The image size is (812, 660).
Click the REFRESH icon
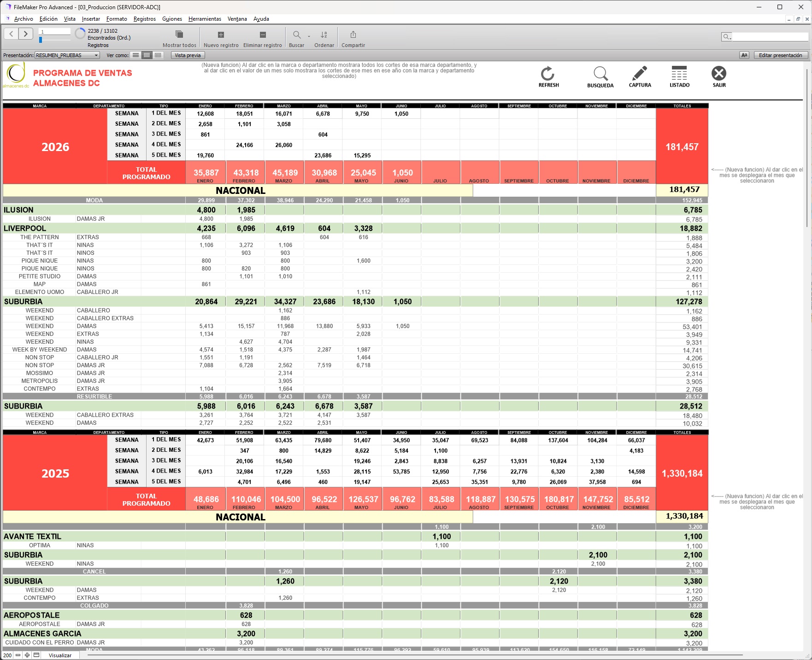tap(548, 75)
